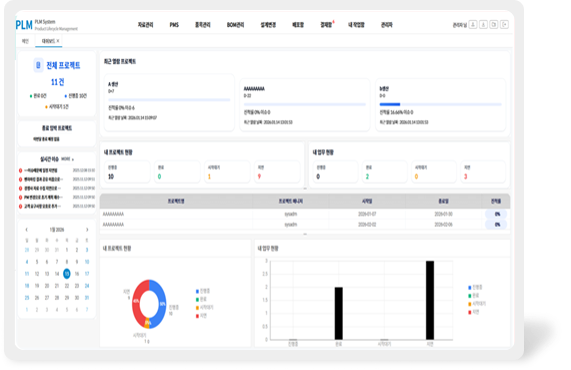Click progress bar on A생산 card
The height and width of the screenshot is (370, 571).
[x=169, y=100]
